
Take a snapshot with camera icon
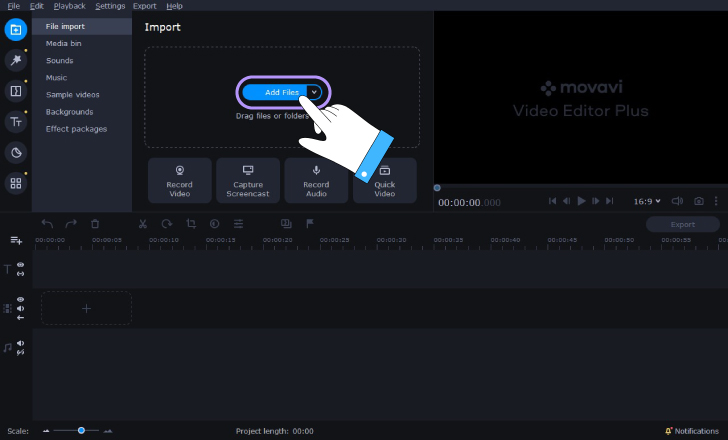[x=698, y=201]
